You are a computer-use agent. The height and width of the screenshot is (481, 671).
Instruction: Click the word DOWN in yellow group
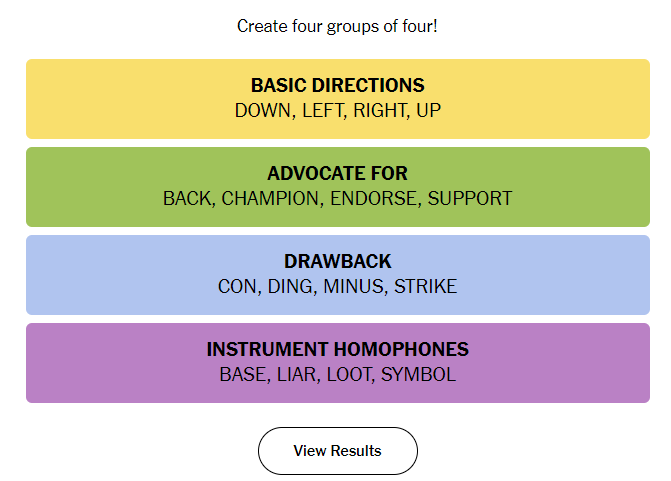(263, 110)
